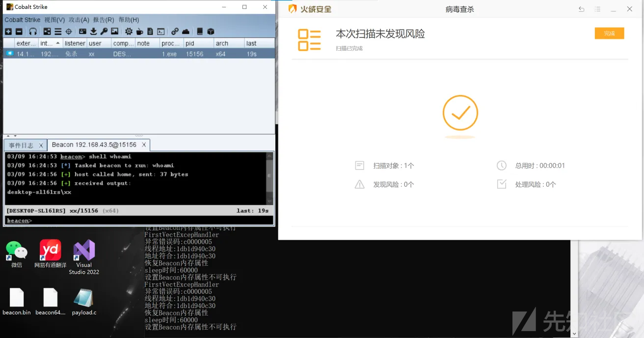Click the 免杀 listener cell
The image size is (644, 338).
(x=71, y=54)
